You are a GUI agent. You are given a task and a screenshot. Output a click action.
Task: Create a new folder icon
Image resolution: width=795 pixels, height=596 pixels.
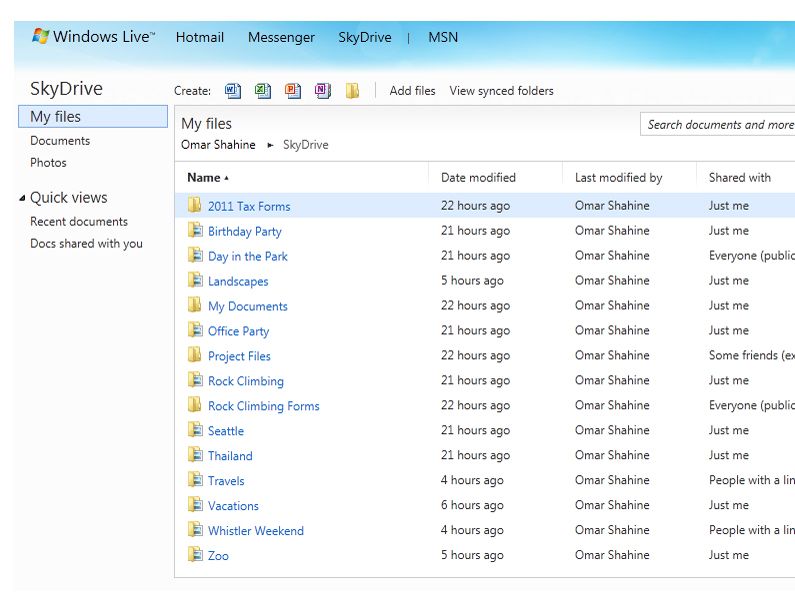(352, 91)
